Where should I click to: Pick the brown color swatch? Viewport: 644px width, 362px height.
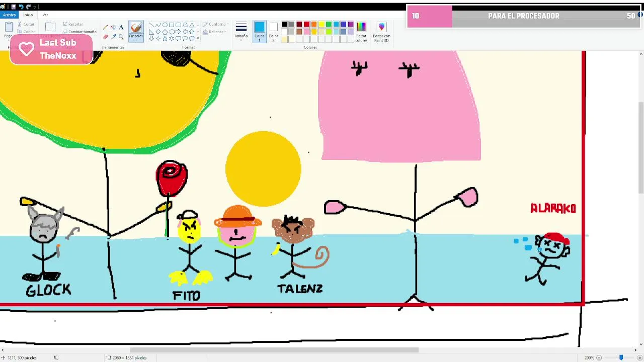[299, 32]
